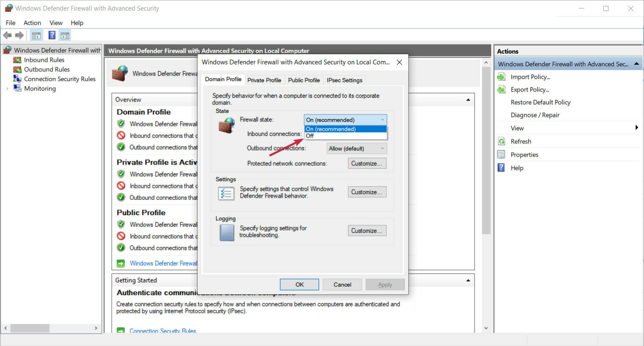Open Windows Defender Firewall Properties link
This screenshot has width=644, height=346.
[163, 263]
